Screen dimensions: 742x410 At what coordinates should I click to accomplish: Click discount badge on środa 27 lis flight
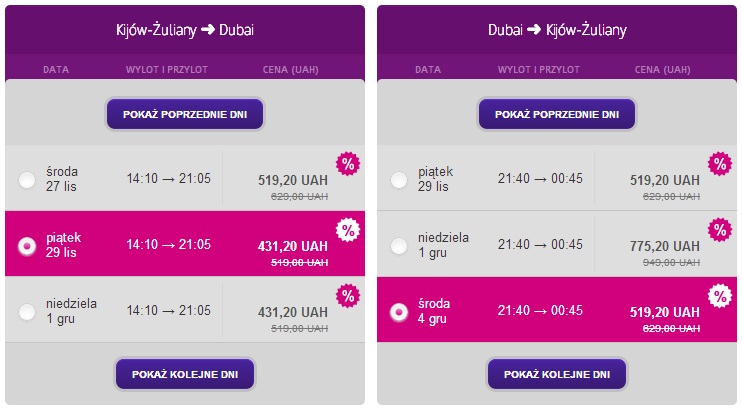[348, 164]
